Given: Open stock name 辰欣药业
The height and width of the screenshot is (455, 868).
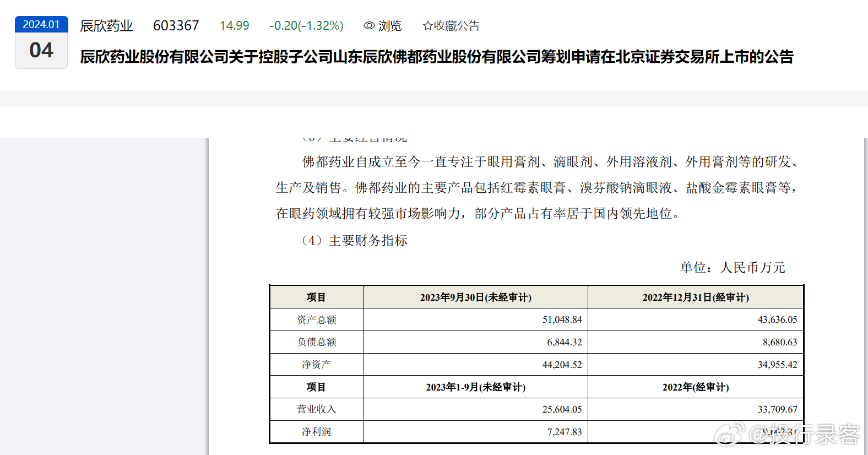Looking at the screenshot, I should [106, 26].
